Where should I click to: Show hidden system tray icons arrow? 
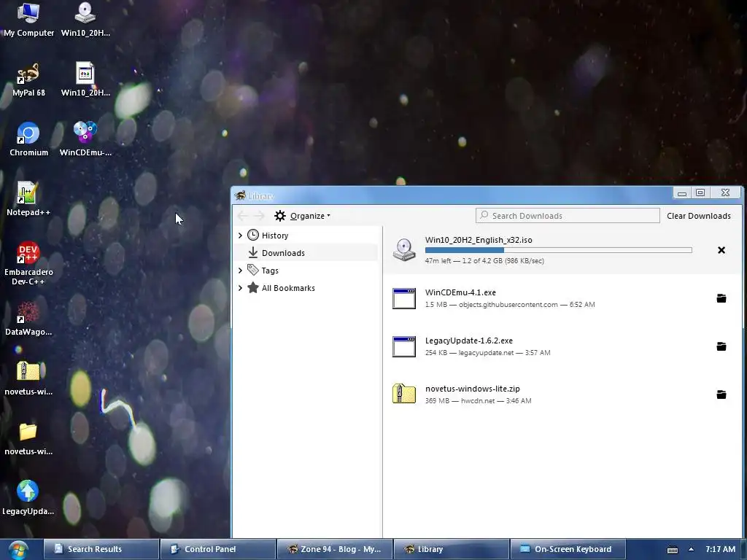coord(691,550)
